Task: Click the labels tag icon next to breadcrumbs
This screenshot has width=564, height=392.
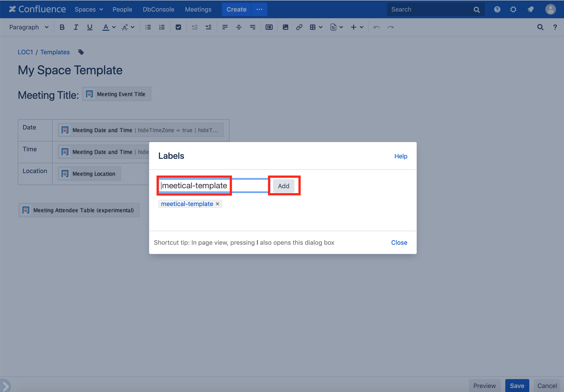Action: (81, 52)
